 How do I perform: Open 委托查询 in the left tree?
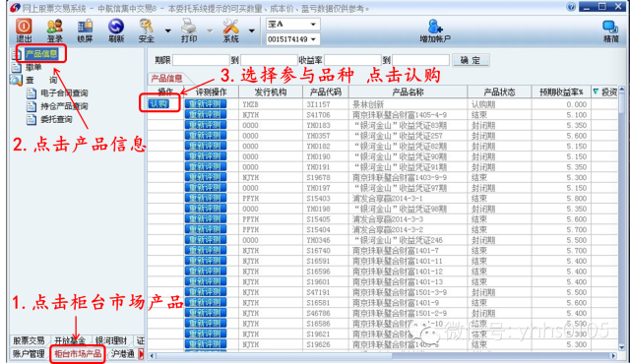click(56, 119)
